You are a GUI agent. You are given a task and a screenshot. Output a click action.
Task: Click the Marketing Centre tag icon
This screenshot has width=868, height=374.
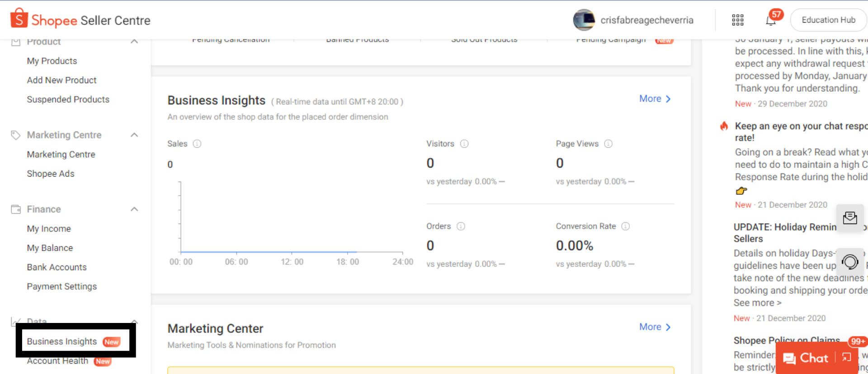pyautogui.click(x=16, y=135)
